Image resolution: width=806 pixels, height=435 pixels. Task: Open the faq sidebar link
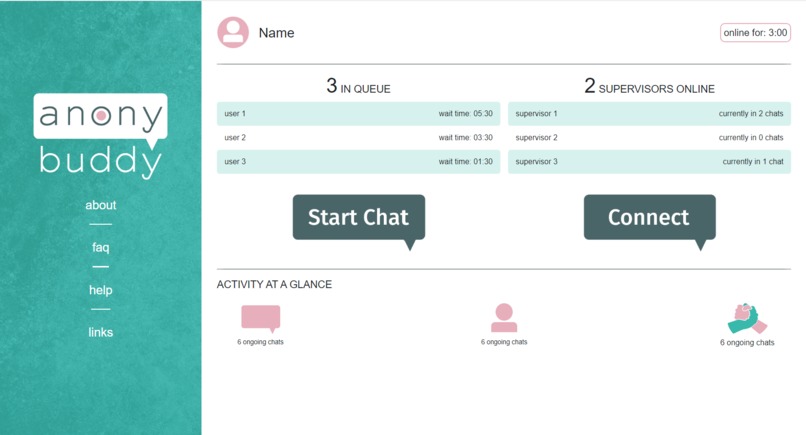(x=101, y=247)
